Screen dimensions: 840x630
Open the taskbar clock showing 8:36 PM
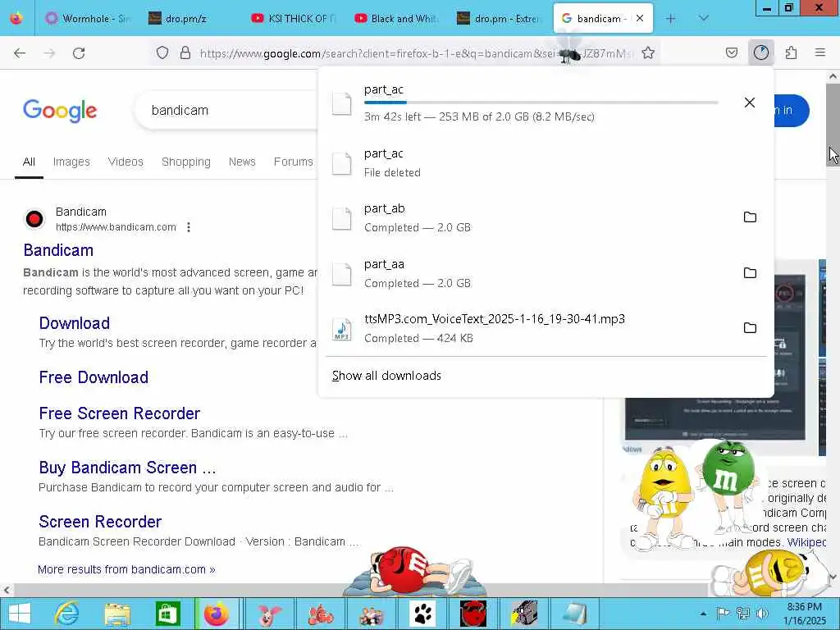[x=805, y=614]
